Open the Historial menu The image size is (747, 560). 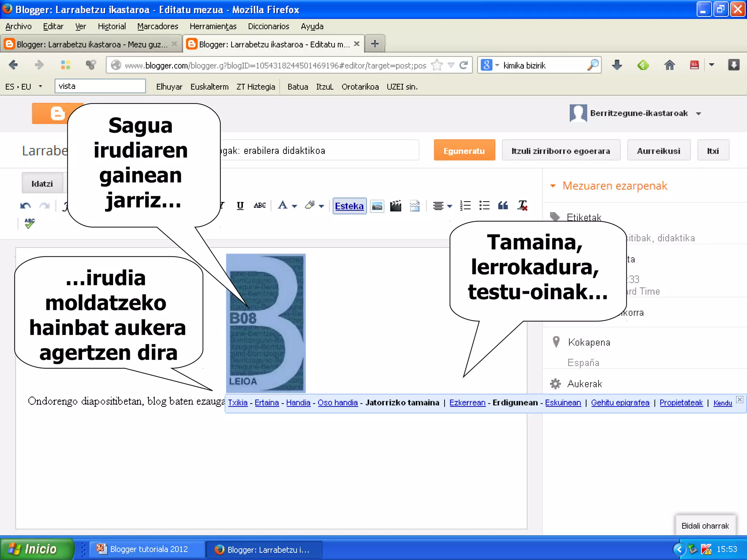pyautogui.click(x=112, y=26)
